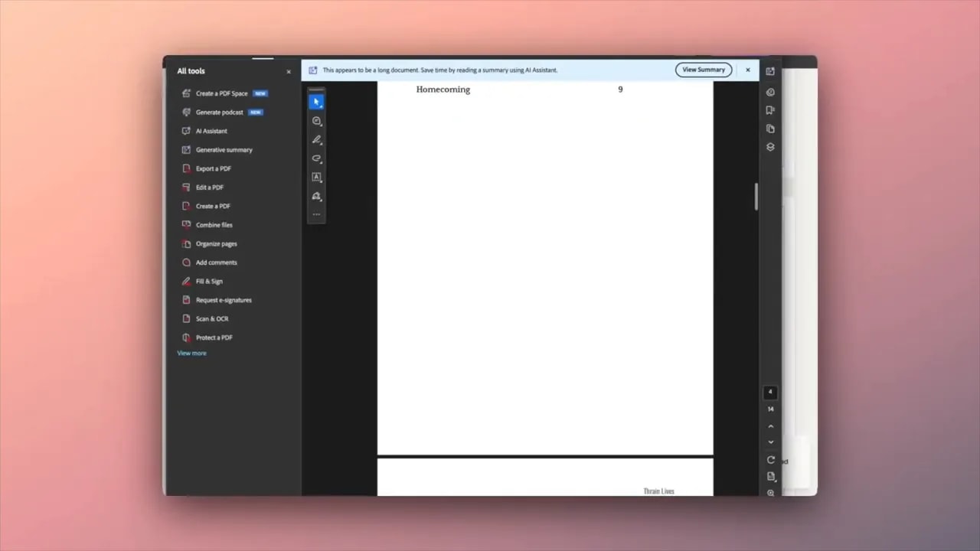Screen dimensions: 980x551
Task: Select the Add comment bubble tool
Action: 316,121
